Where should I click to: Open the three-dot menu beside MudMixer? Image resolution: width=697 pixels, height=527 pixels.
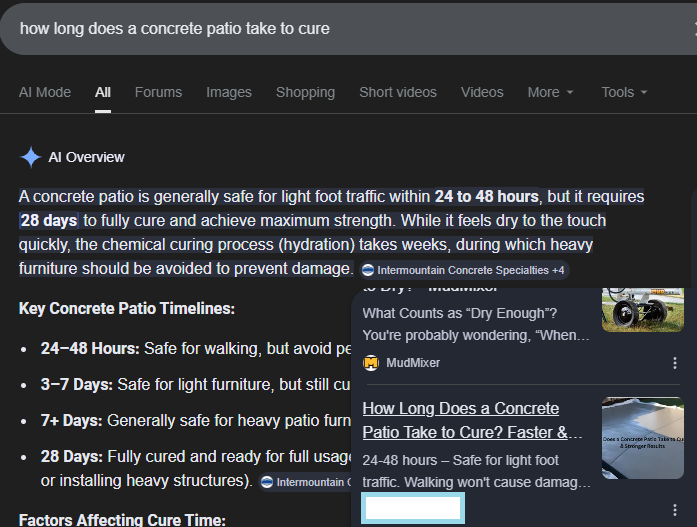(675, 363)
